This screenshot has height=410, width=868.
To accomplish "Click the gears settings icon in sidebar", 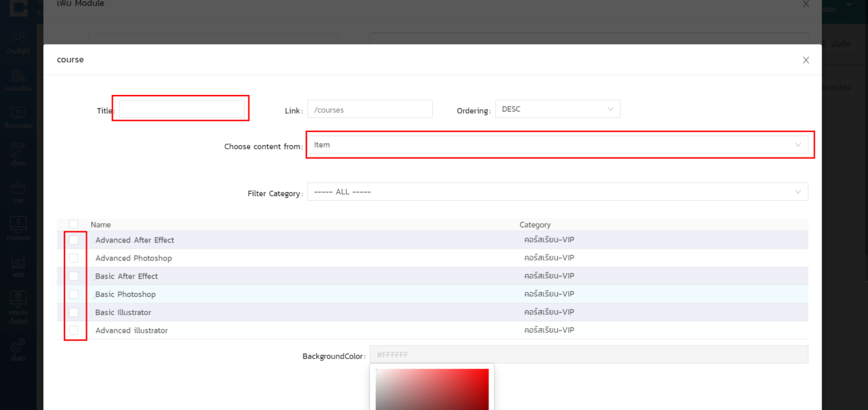I will [18, 346].
